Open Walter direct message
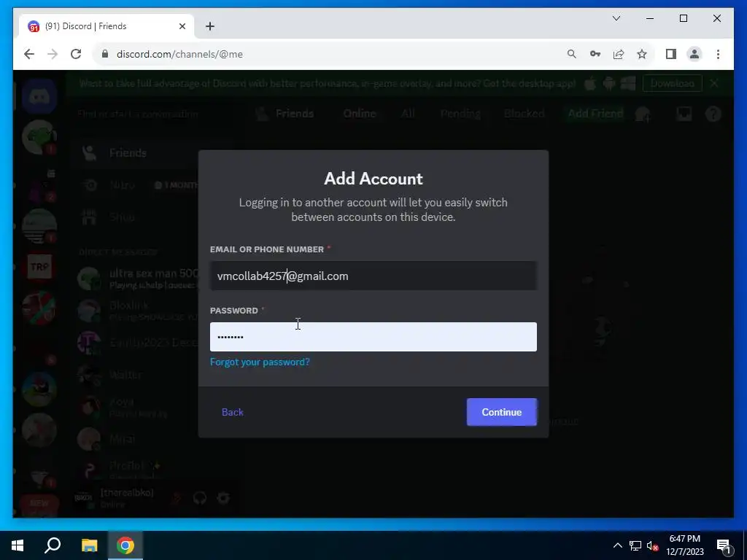747x560 pixels. coord(136,375)
